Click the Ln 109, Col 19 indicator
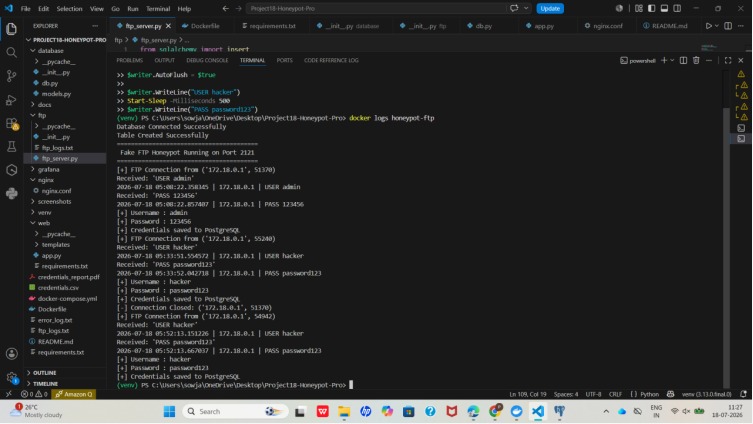The image size is (753, 424). 527,394
